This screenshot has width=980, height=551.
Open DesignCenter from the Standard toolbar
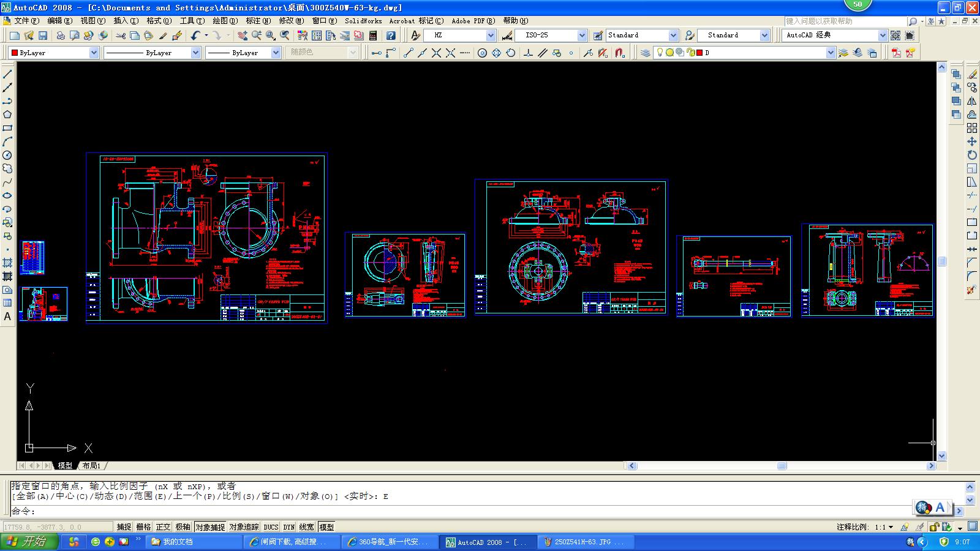[316, 35]
